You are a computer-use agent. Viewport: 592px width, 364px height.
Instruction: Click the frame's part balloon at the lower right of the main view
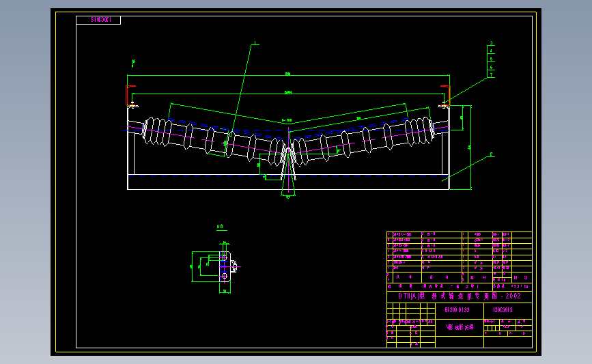click(491, 154)
